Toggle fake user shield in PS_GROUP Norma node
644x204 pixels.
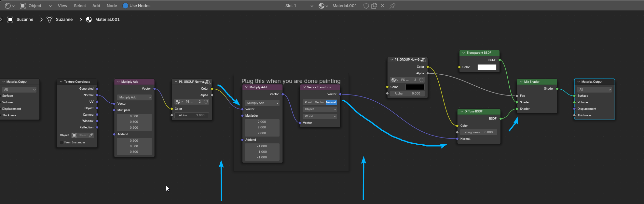pyautogui.click(x=206, y=102)
